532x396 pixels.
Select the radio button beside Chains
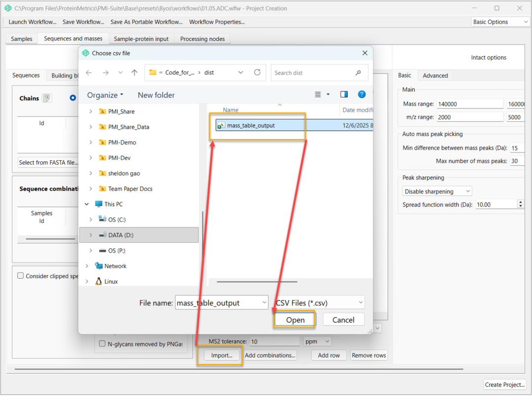73,98
